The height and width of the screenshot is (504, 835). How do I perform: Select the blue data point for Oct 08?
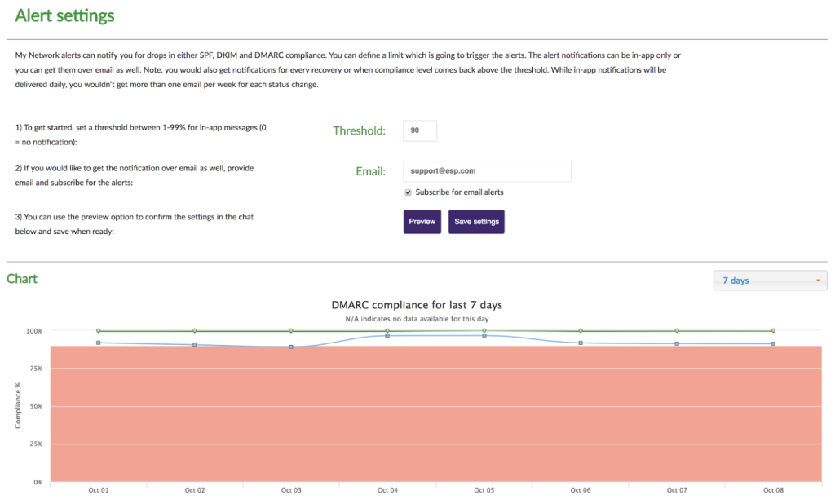[x=773, y=343]
